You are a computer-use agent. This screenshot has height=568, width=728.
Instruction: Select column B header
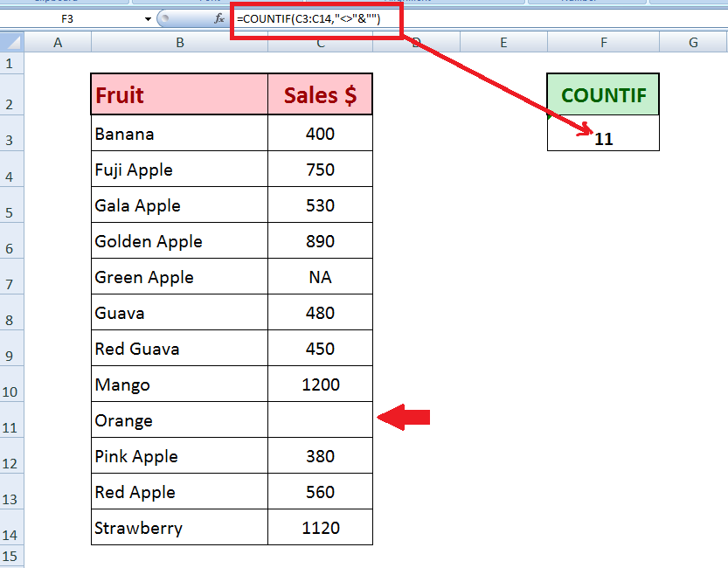(x=179, y=42)
